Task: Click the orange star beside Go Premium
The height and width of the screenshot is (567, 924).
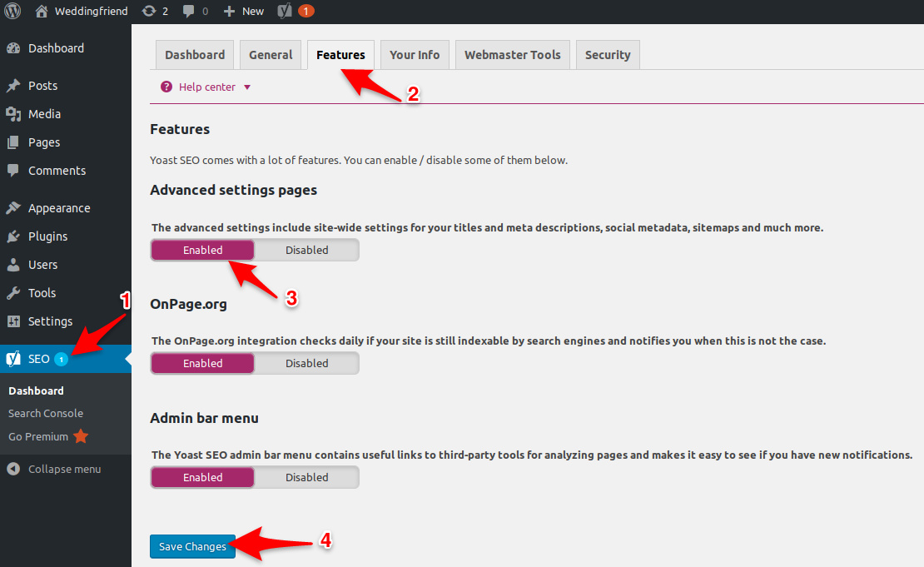Action: 81,436
